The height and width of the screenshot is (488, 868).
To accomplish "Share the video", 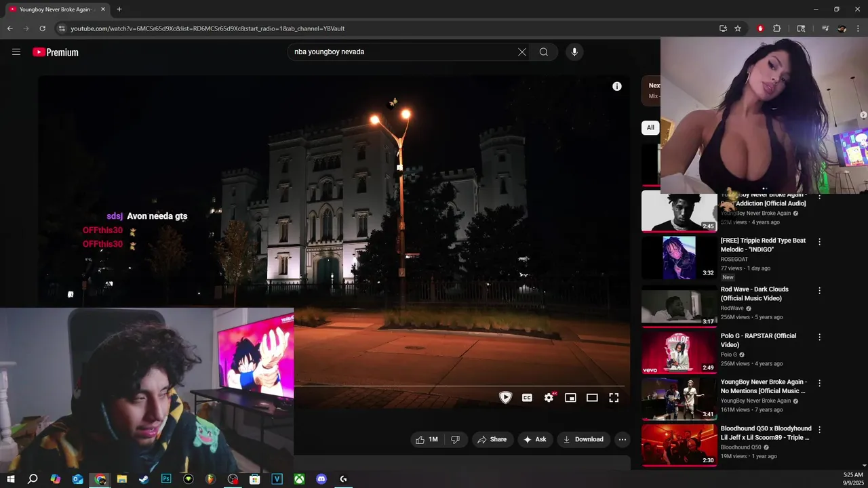I will (x=492, y=439).
